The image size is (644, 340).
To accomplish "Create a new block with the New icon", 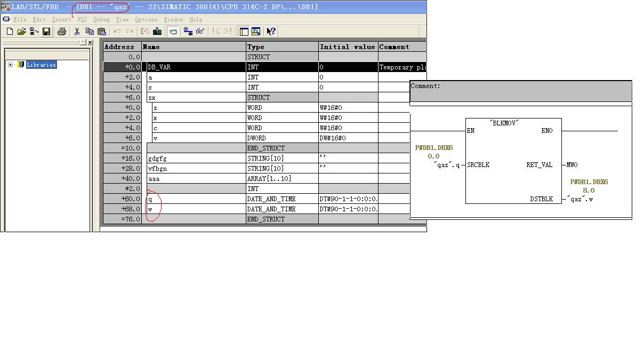I will coord(10,31).
